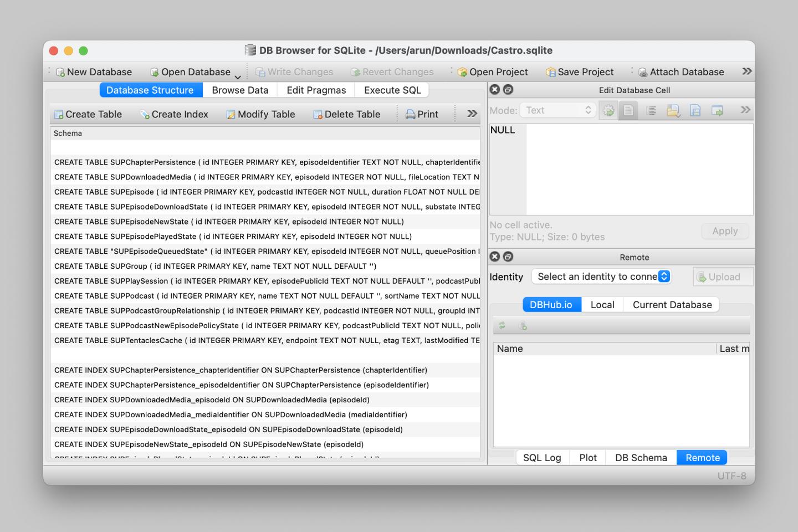
Task: Float the Edit Database Cell panel
Action: click(x=508, y=90)
